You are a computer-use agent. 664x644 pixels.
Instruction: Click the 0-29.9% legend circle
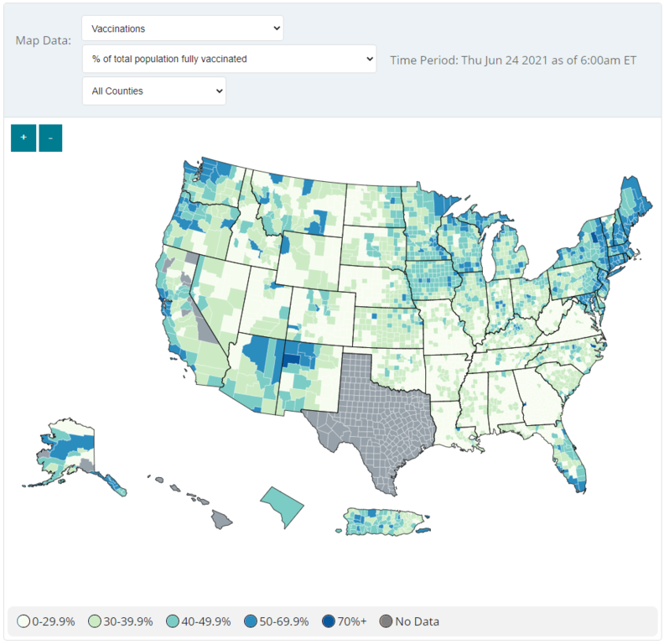[x=25, y=621]
